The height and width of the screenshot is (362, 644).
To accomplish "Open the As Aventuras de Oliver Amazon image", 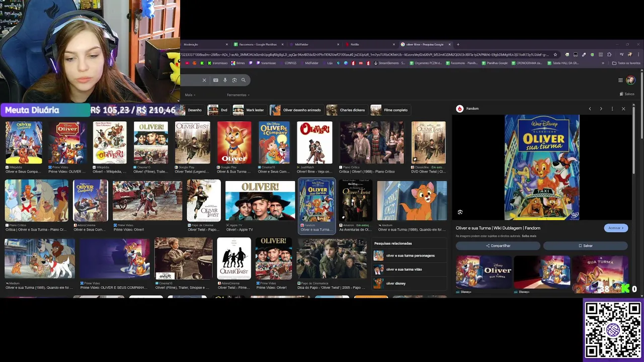I will (356, 201).
